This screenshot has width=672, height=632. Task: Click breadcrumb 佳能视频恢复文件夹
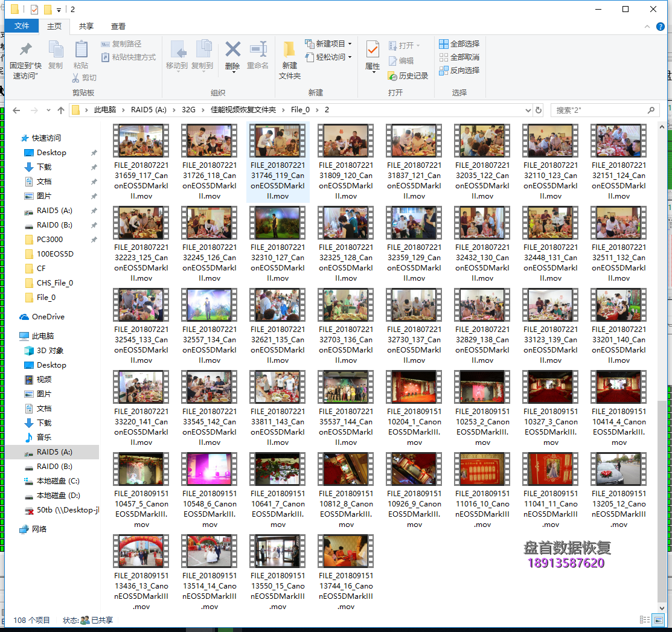[x=243, y=110]
